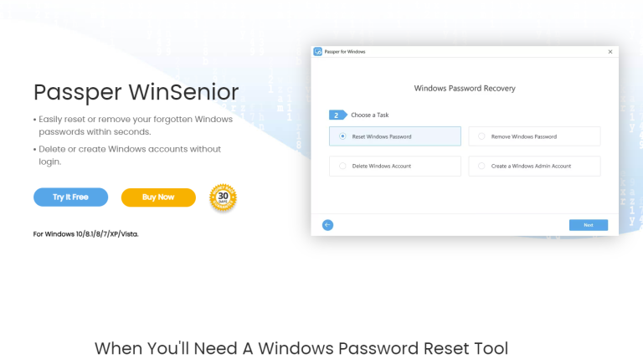The height and width of the screenshot is (364, 643).
Task: Click the Passper WinSenior heading
Action: pyautogui.click(x=136, y=92)
